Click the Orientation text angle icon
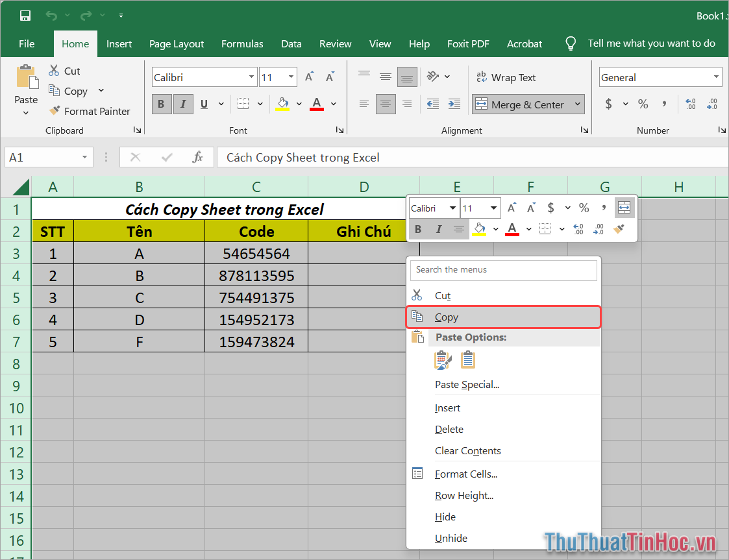 tap(433, 76)
